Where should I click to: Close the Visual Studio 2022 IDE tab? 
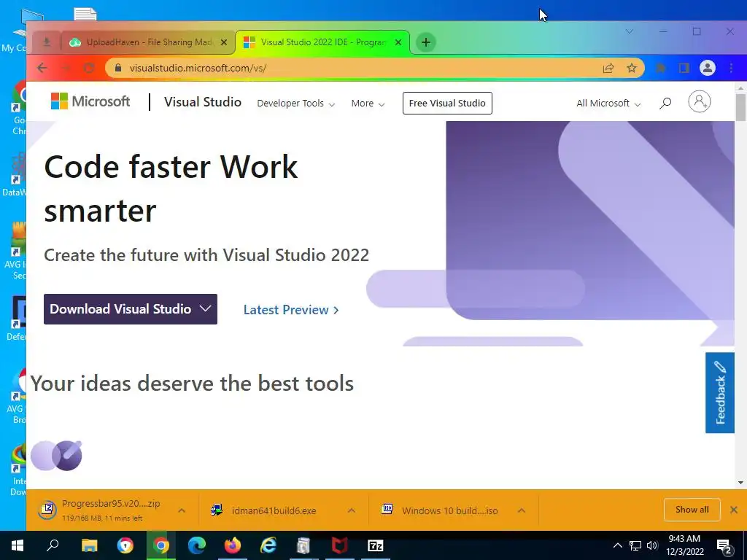(398, 42)
